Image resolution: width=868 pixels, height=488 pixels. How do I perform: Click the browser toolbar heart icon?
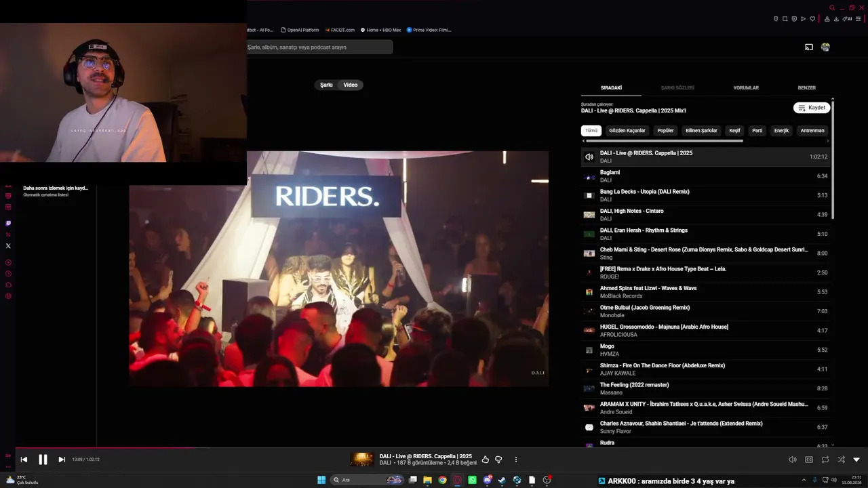[812, 19]
